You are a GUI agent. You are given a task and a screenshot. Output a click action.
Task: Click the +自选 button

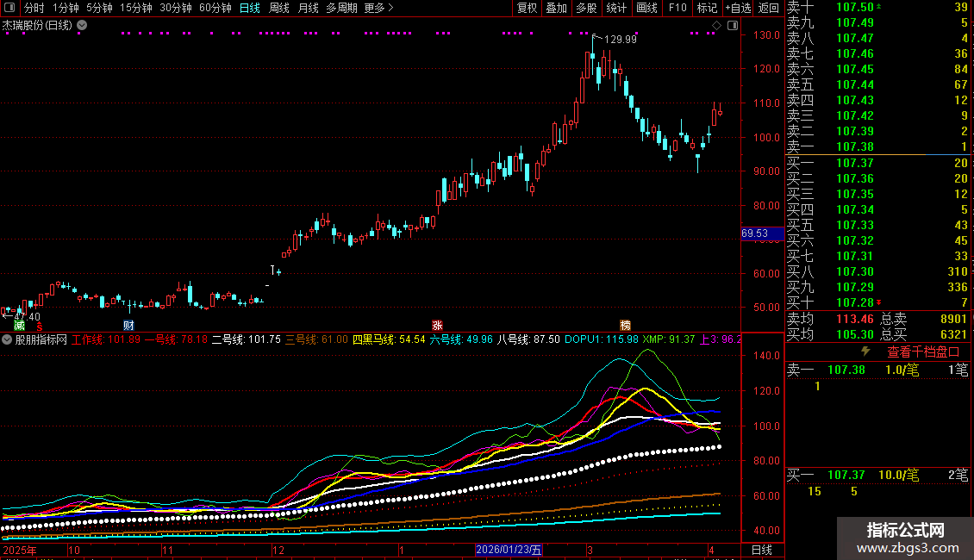(737, 8)
